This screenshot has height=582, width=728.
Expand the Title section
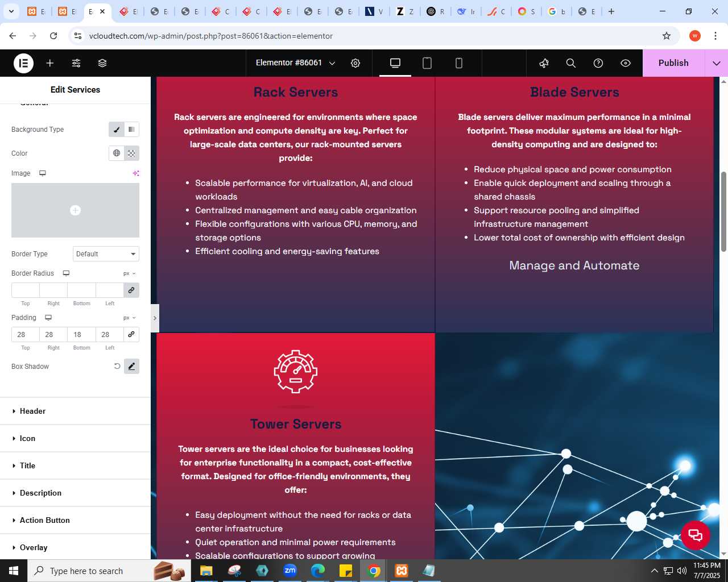(x=75, y=465)
